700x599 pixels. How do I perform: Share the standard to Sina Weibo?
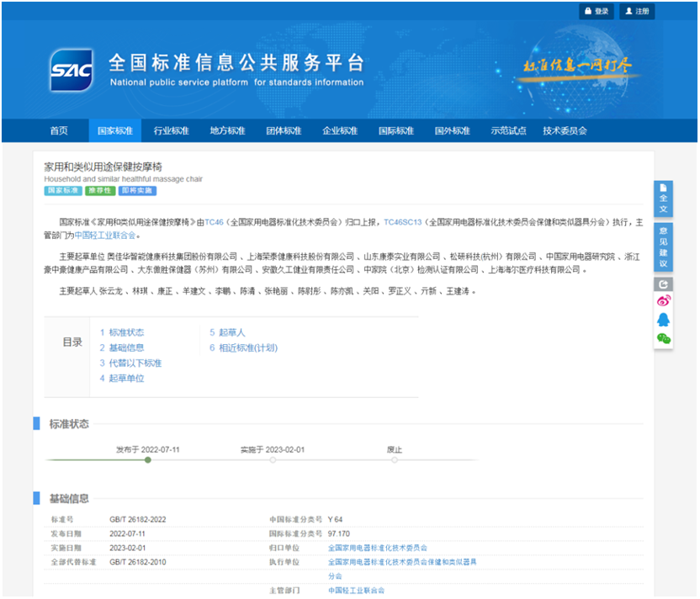[663, 301]
